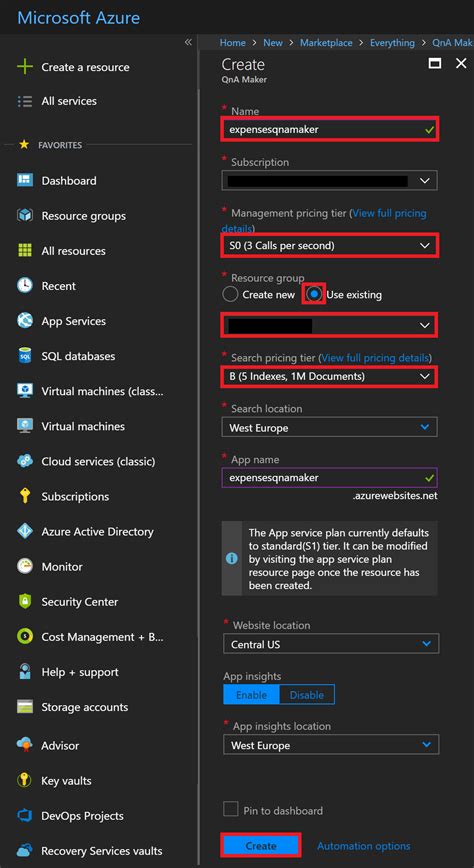The image size is (474, 868).
Task: Select the Create new radio button
Action: pyautogui.click(x=230, y=294)
